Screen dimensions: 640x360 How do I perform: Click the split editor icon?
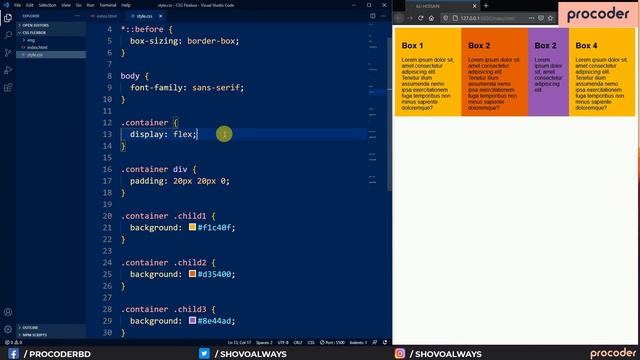(x=373, y=16)
